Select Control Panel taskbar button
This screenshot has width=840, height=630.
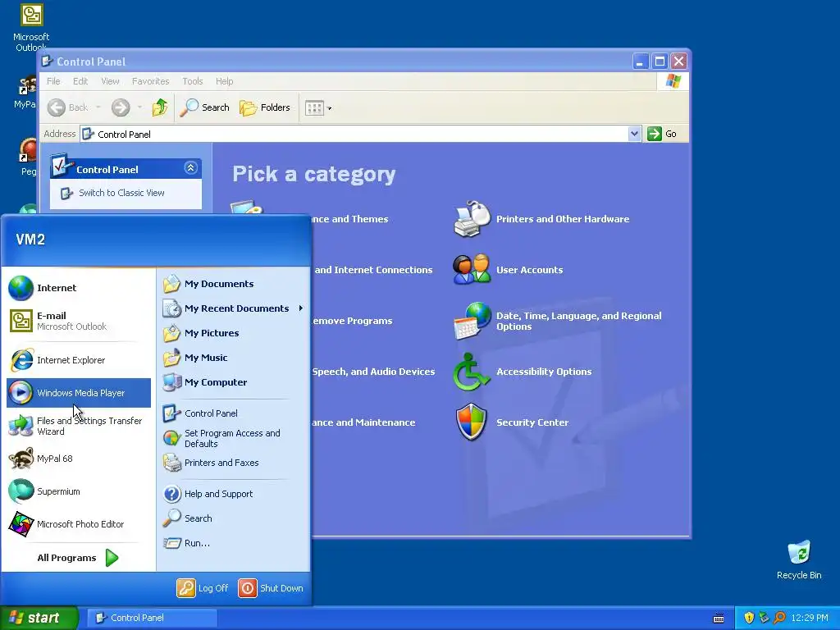click(x=152, y=618)
